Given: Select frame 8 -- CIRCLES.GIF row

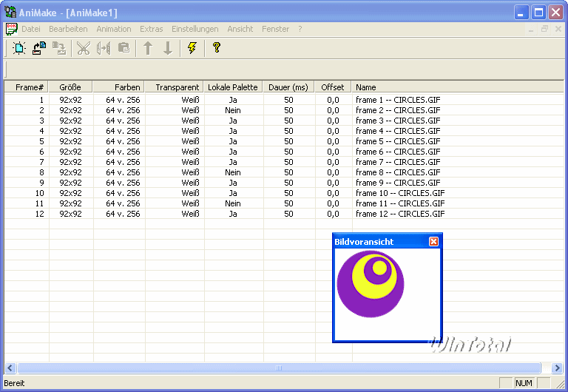Looking at the screenshot, I should click(398, 172).
